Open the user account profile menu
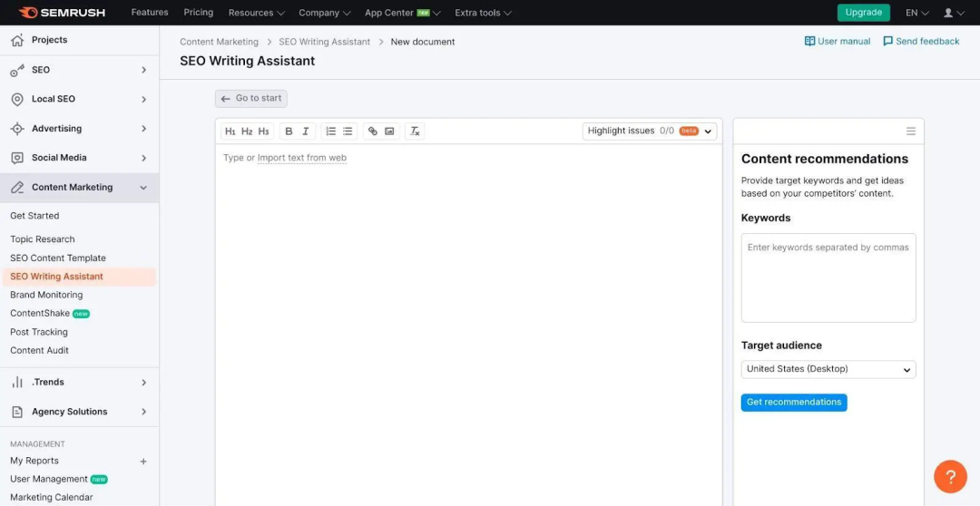The width and height of the screenshot is (980, 506). pos(954,13)
